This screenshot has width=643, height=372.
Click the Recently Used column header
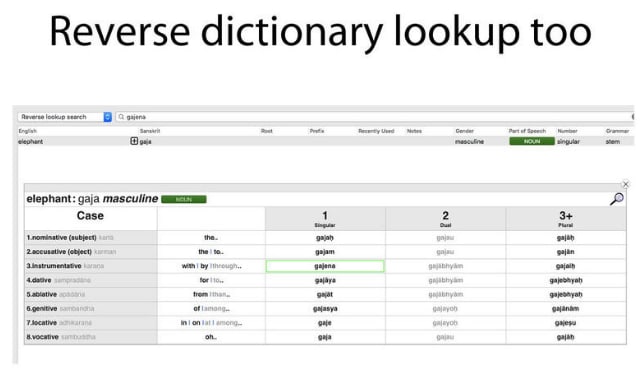[376, 131]
